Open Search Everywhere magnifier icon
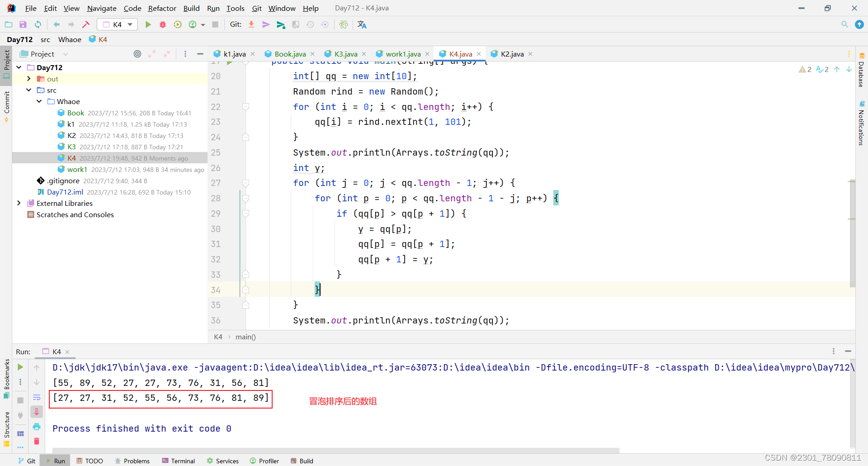This screenshot has height=466, width=868. (844, 24)
